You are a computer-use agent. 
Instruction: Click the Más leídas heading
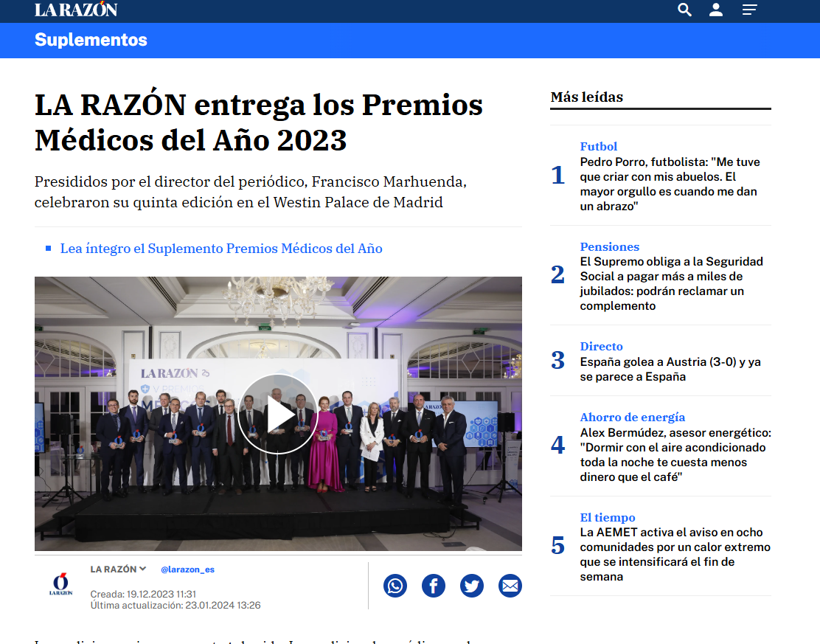click(x=587, y=97)
